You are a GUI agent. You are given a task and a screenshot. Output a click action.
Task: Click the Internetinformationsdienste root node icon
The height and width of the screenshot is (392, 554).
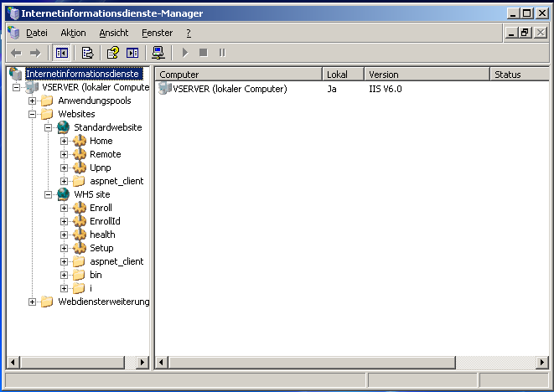16,74
